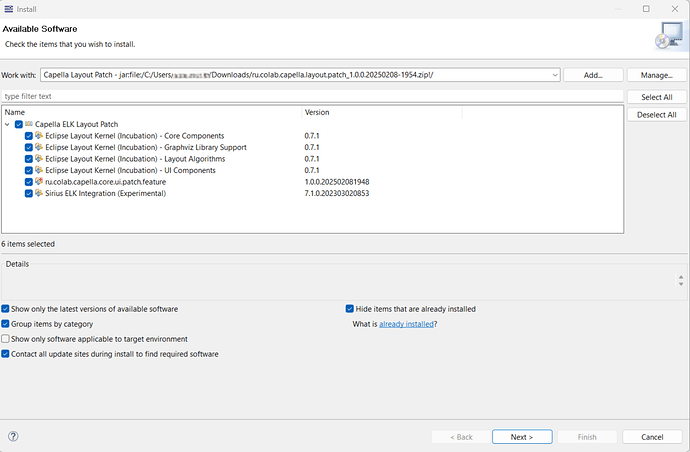Uncheck Group items by category
The width and height of the screenshot is (690, 452).
(x=6, y=324)
